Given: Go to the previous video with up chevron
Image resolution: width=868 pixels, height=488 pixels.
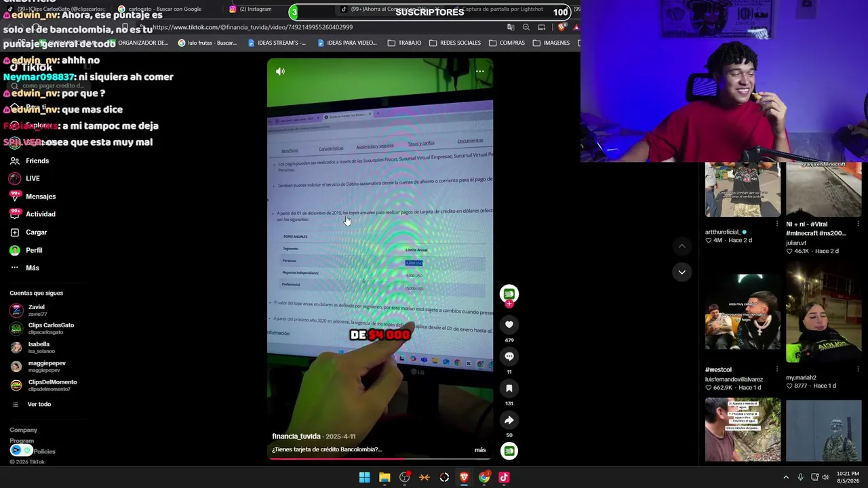Looking at the screenshot, I should [682, 245].
